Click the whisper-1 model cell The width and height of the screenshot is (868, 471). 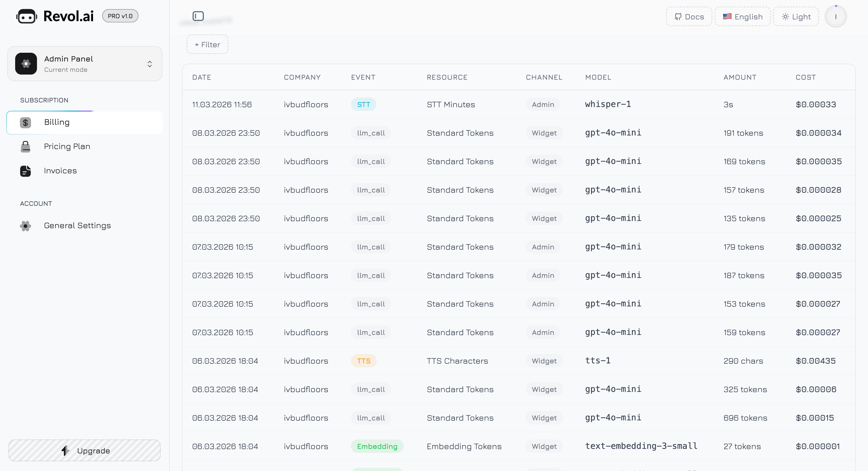point(608,104)
